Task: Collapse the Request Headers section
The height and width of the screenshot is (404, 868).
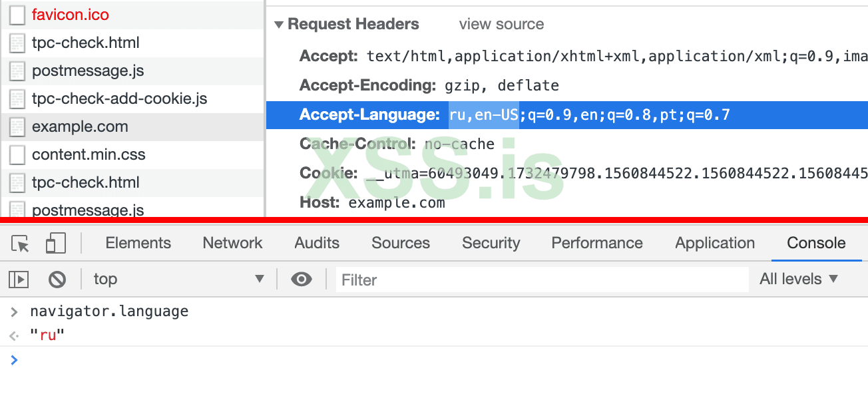Action: pos(279,25)
